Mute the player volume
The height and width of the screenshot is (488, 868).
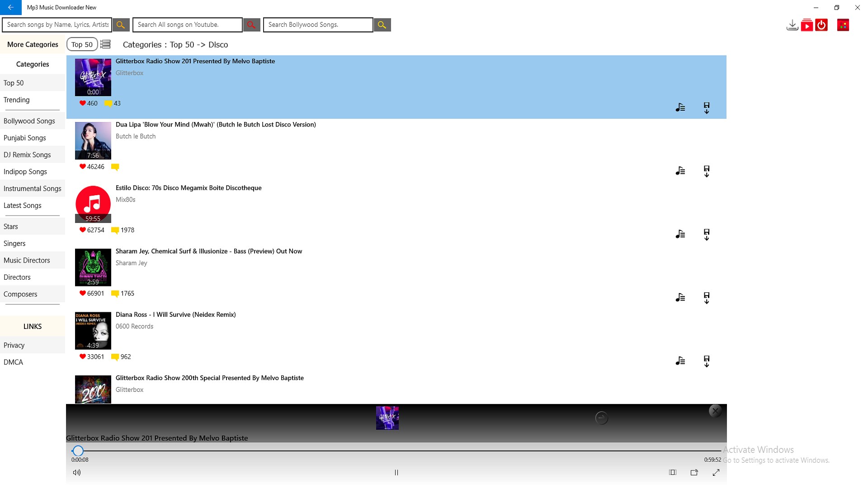(x=77, y=472)
